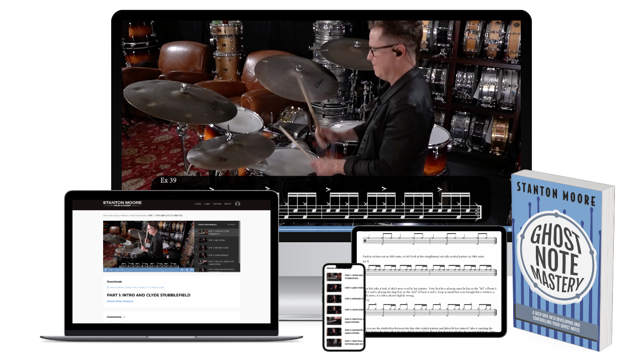Click the Ghost Note Mastery book cover

[557, 261]
